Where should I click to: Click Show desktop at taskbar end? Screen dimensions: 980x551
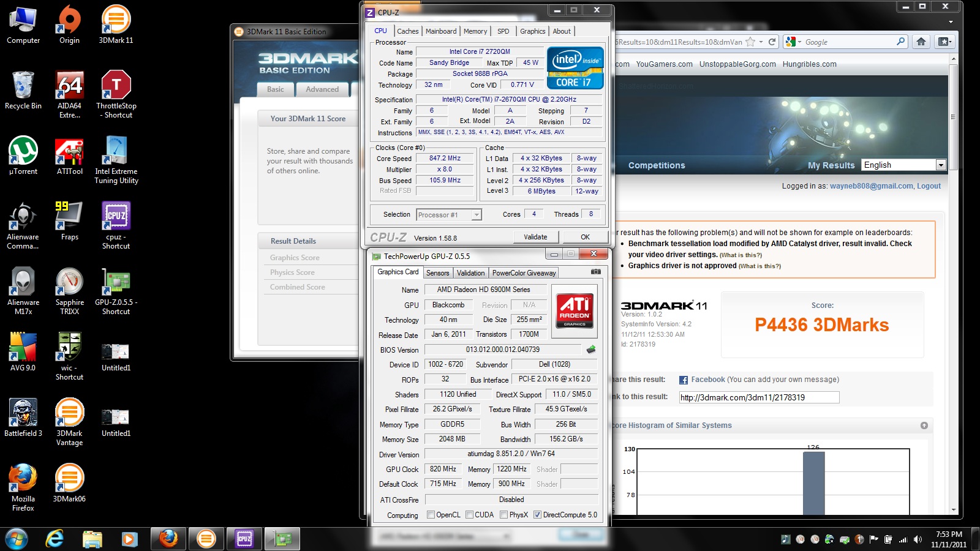[976, 539]
